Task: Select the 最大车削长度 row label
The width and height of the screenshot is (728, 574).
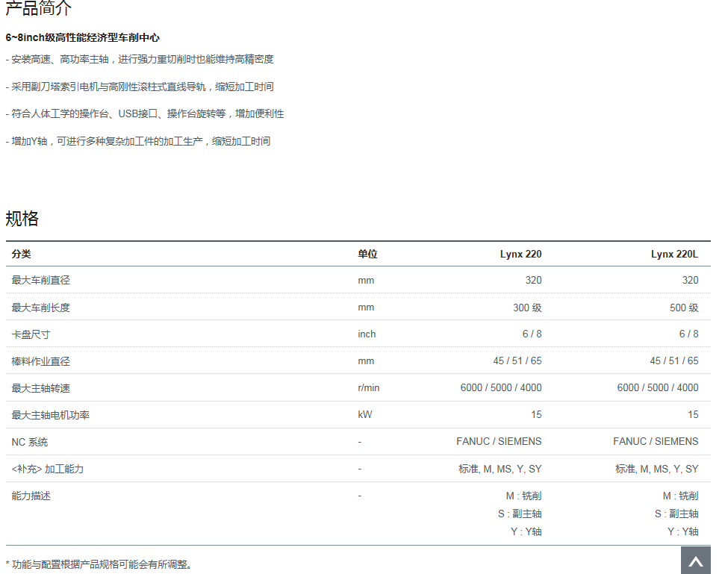Action: pos(41,308)
